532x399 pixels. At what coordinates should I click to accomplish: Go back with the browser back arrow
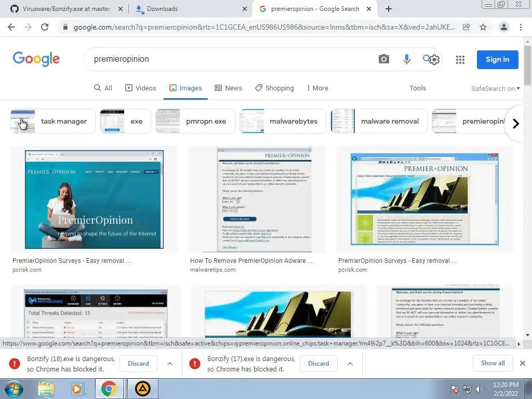pyautogui.click(x=11, y=27)
